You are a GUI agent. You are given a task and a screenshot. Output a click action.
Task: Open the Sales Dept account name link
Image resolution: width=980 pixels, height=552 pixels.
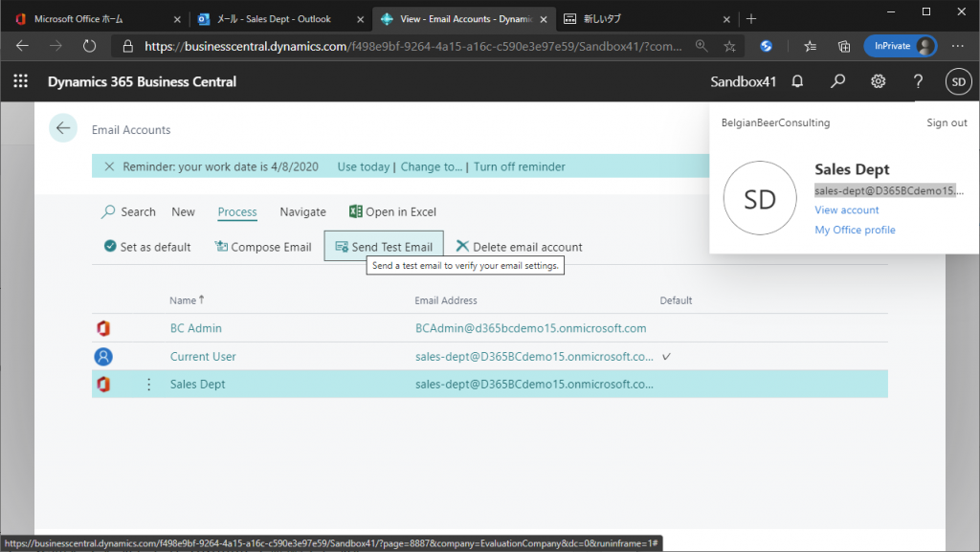197,384
